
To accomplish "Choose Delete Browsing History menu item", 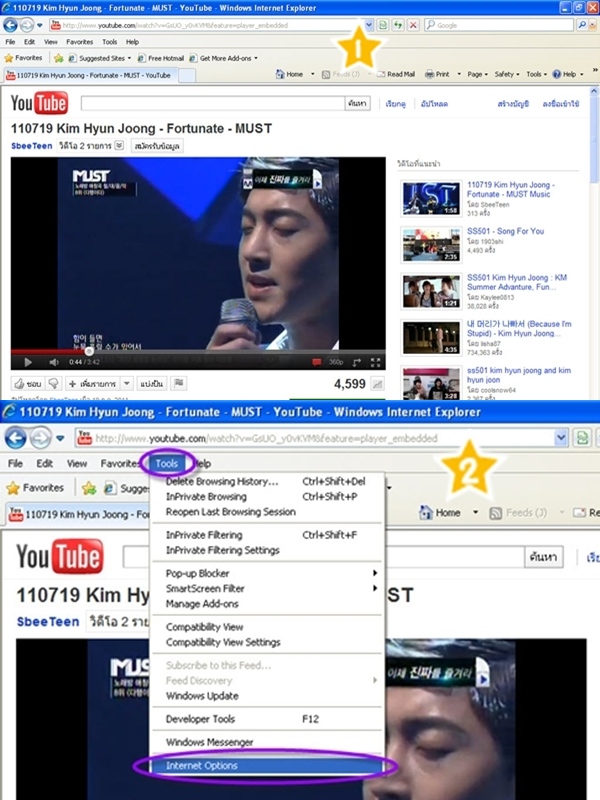I will (266, 482).
